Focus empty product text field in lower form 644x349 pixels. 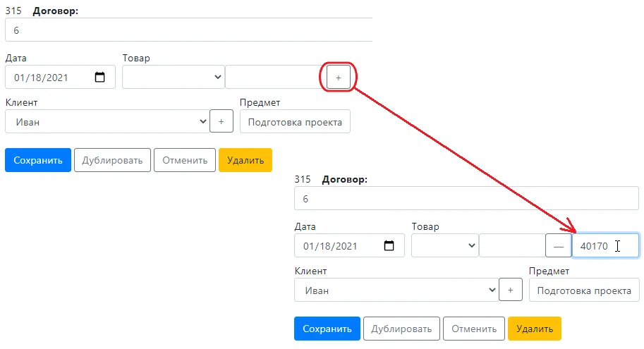[512, 245]
